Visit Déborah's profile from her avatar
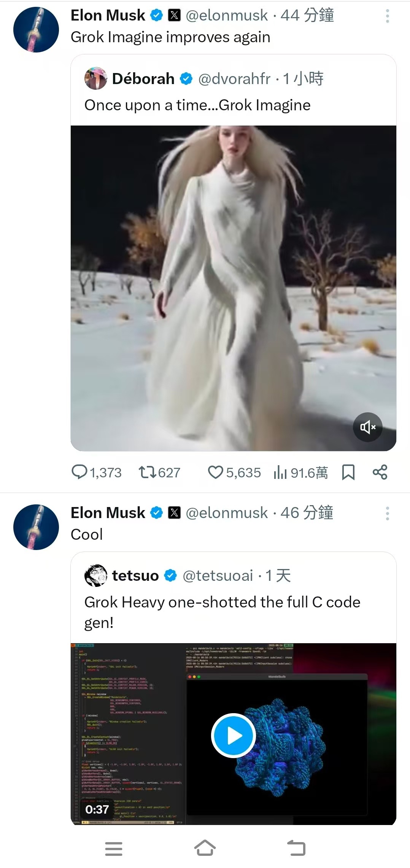410x868 pixels. (95, 79)
